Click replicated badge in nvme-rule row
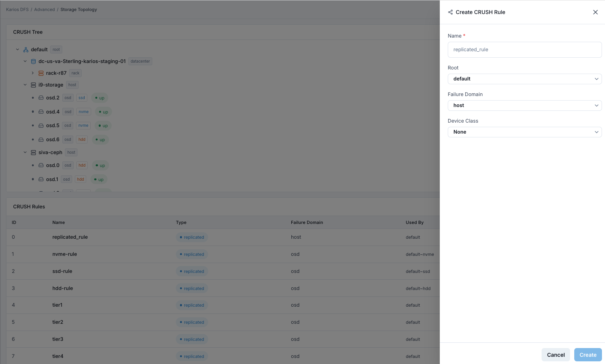Image resolution: width=605 pixels, height=364 pixels. pyautogui.click(x=192, y=254)
